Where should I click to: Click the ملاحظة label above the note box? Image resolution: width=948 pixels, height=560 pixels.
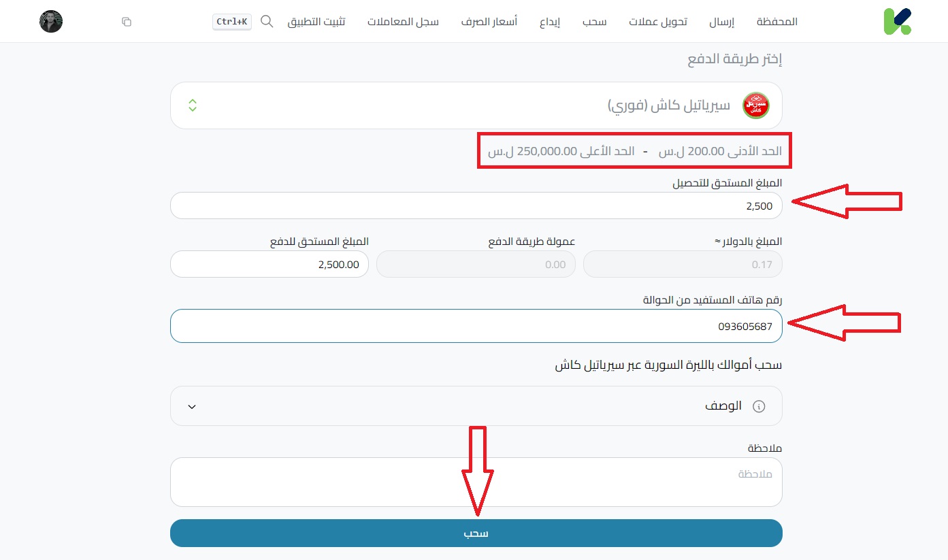(765, 448)
